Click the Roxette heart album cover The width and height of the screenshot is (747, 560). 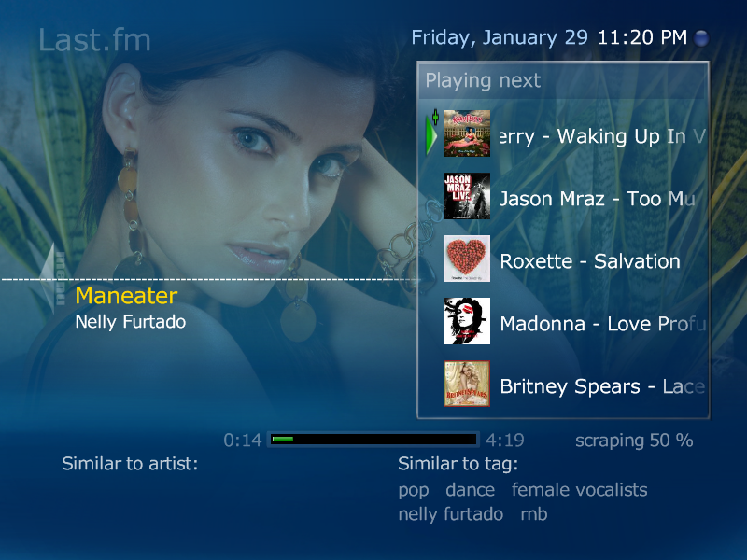[x=467, y=259]
